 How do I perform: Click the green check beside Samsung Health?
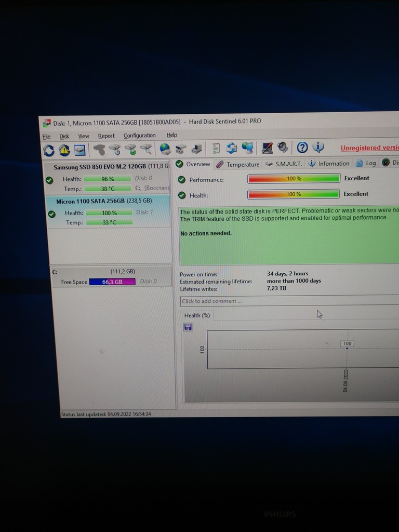point(49,180)
